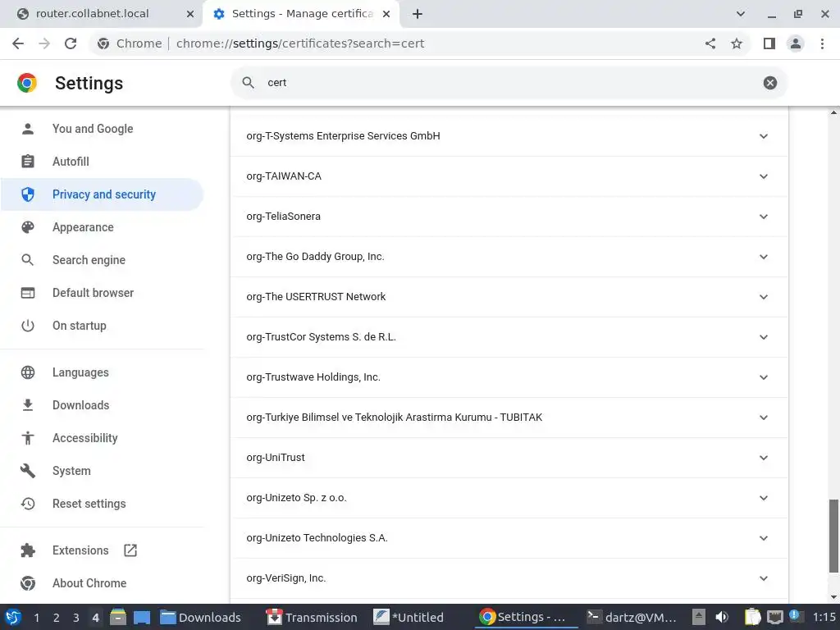
Task: Switch to workspace 1 in taskbar
Action: [36, 618]
